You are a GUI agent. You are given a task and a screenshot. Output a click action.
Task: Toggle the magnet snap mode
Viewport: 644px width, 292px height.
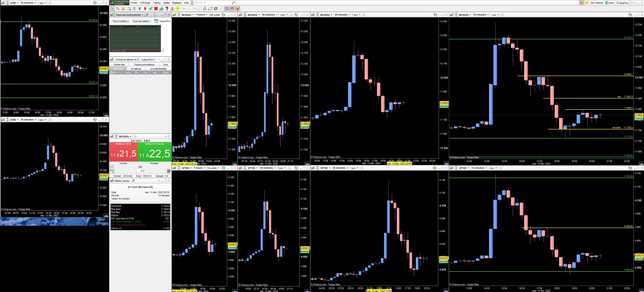(x=232, y=9)
